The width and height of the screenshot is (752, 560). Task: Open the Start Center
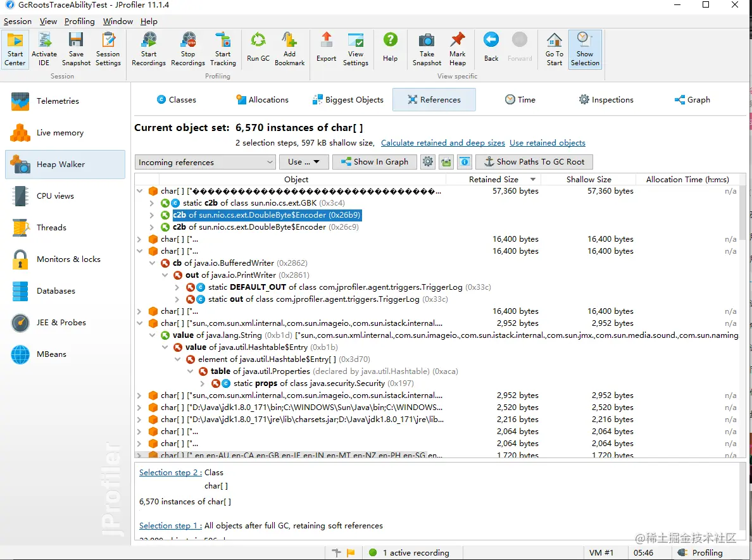[15, 49]
